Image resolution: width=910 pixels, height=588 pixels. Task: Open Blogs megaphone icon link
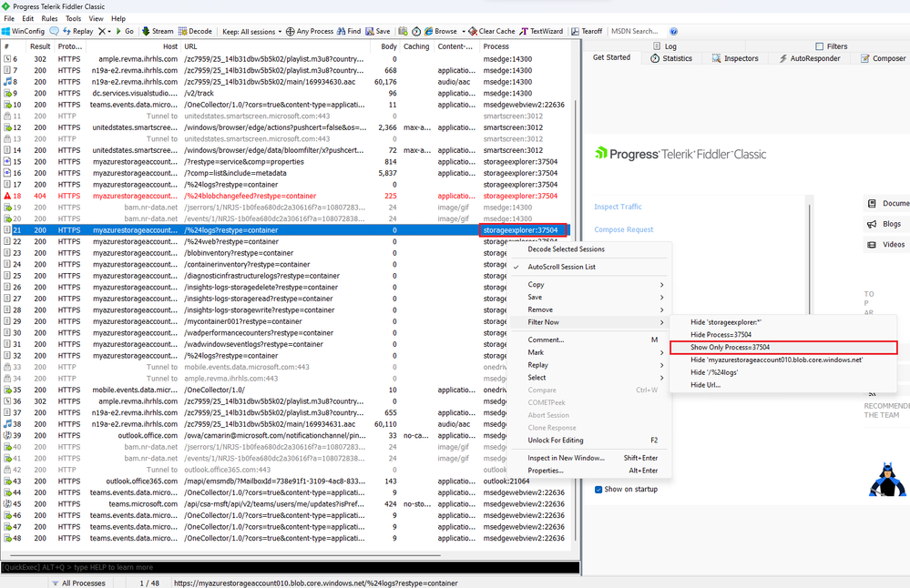tap(872, 224)
